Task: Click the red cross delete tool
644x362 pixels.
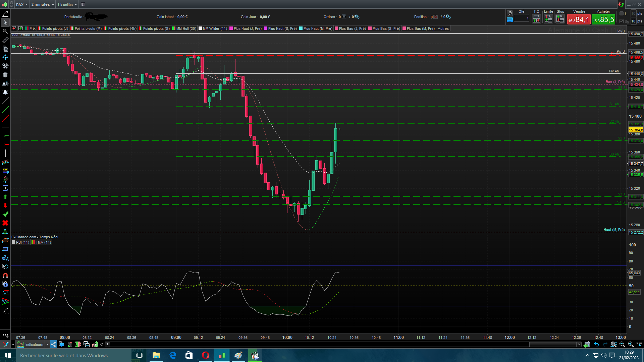Action: point(5,223)
